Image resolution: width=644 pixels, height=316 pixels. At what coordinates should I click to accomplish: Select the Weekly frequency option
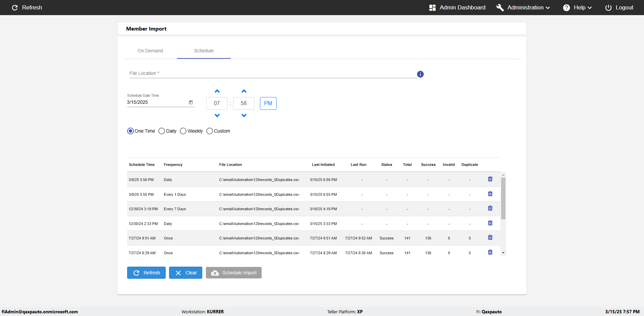[183, 131]
